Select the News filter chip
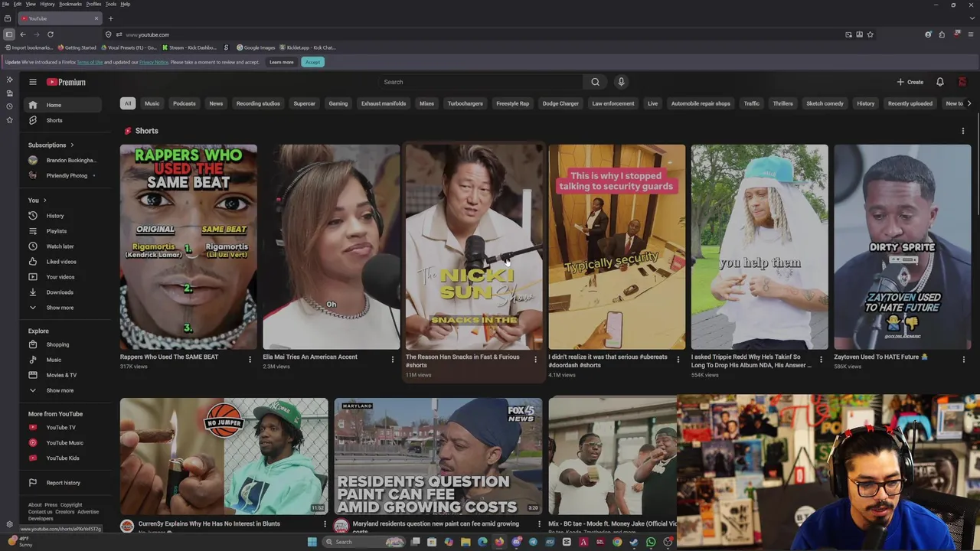 pyautogui.click(x=216, y=103)
